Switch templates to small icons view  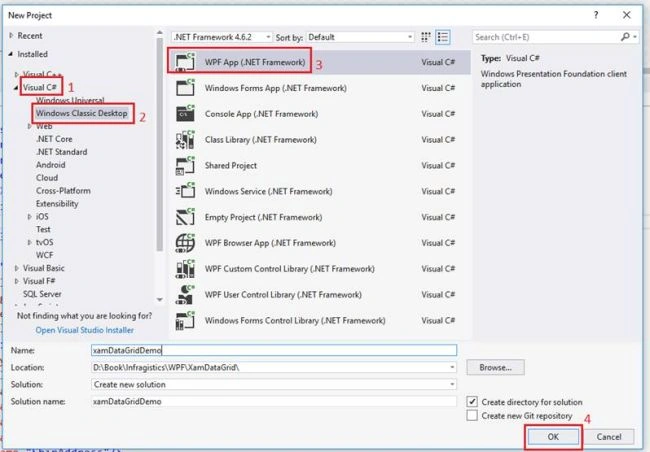(426, 37)
